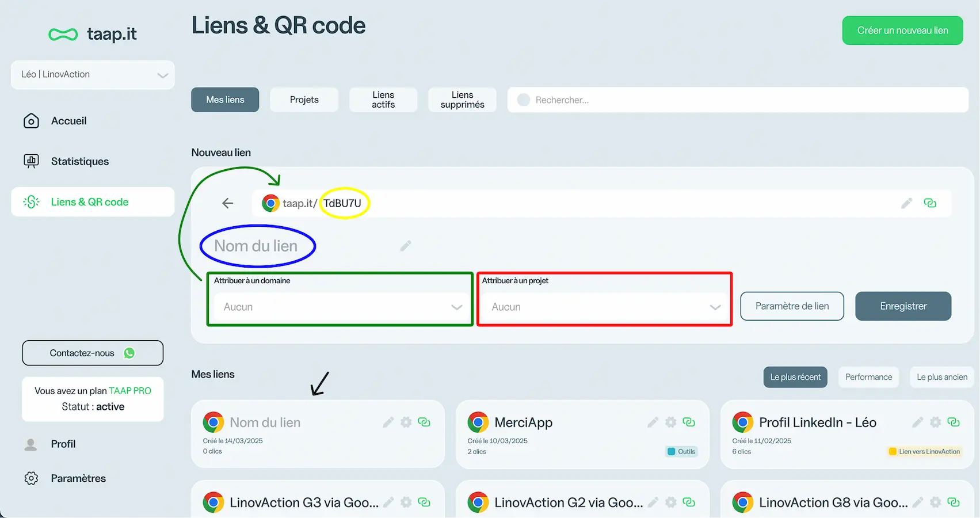Click the Outils tag on MerciApp card
This screenshot has height=518, width=980.
click(681, 452)
